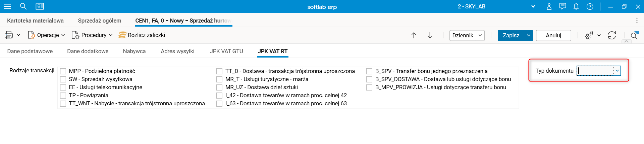Open the user profile icon

[x=549, y=6]
